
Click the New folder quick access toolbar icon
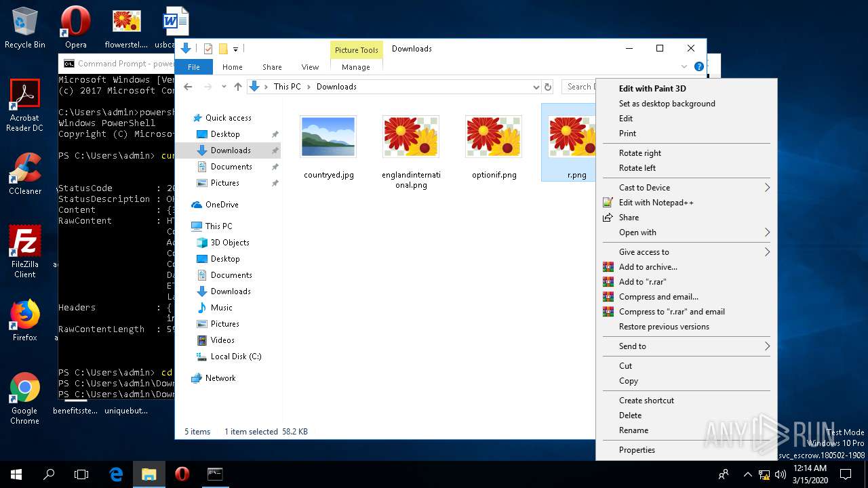pos(223,49)
